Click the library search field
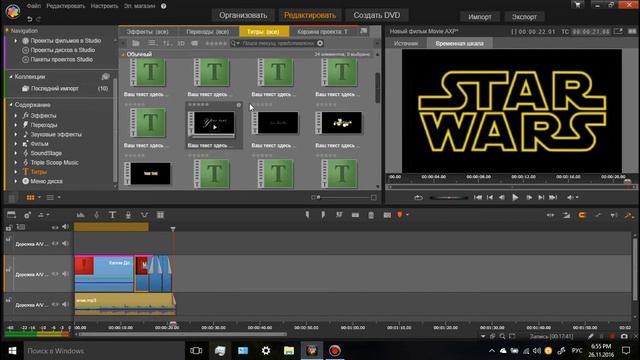The height and width of the screenshot is (360, 640). [278, 43]
